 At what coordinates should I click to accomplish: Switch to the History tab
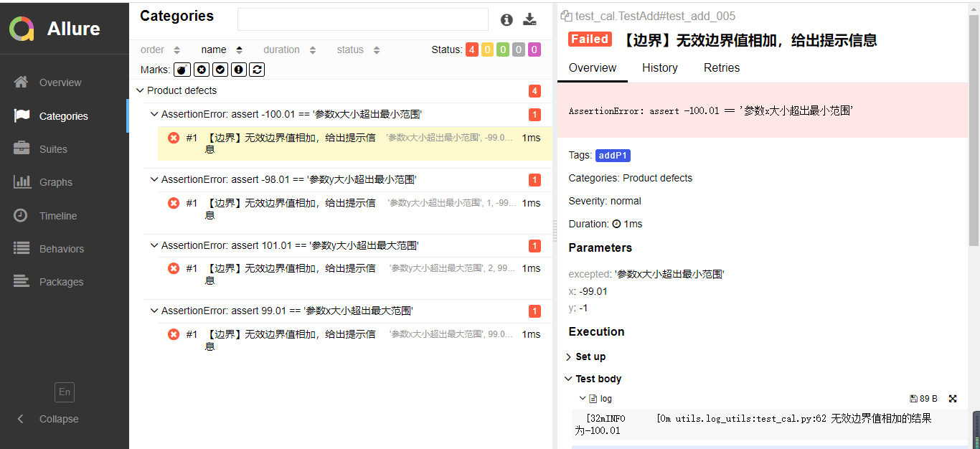click(x=659, y=68)
